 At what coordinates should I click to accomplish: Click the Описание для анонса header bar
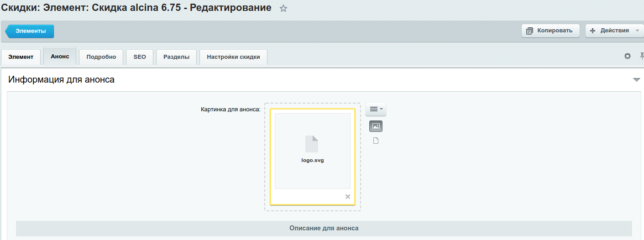coord(324,228)
